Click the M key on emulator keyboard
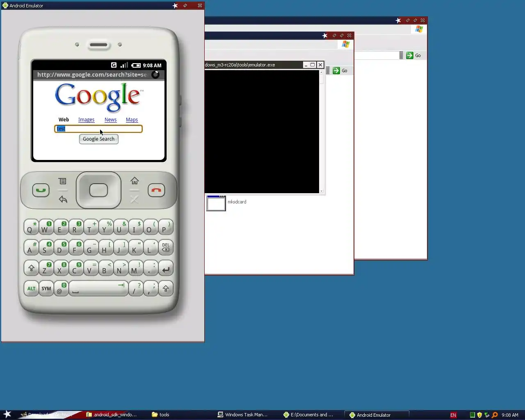525x420 pixels. [x=135, y=269]
